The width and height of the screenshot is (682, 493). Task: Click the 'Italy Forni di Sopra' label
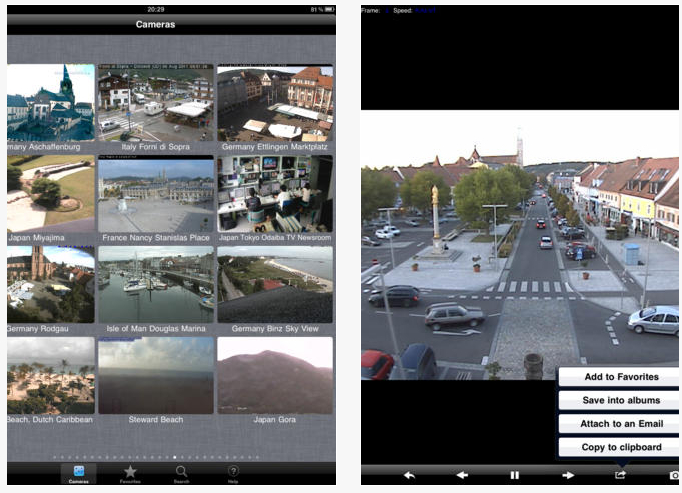point(156,147)
